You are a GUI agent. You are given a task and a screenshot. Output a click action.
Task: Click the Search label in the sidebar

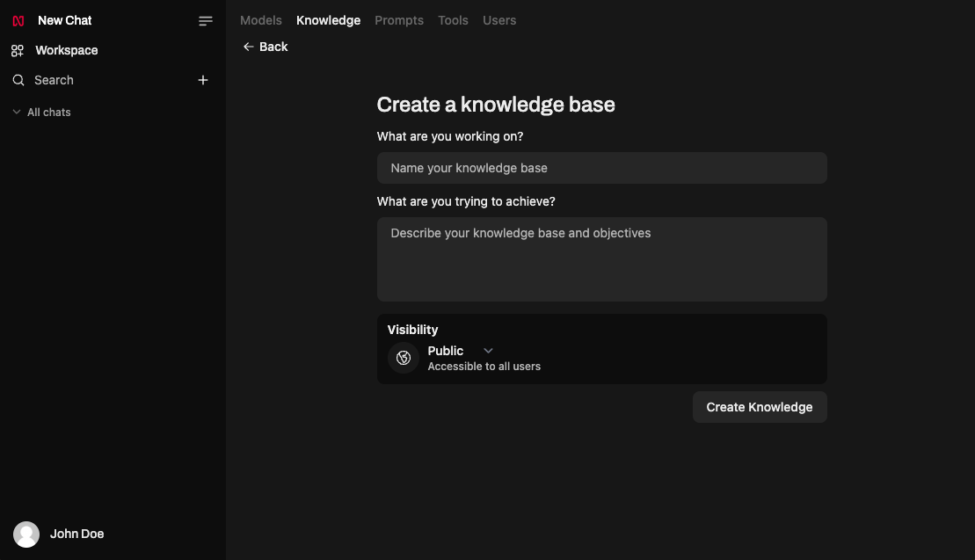(54, 80)
